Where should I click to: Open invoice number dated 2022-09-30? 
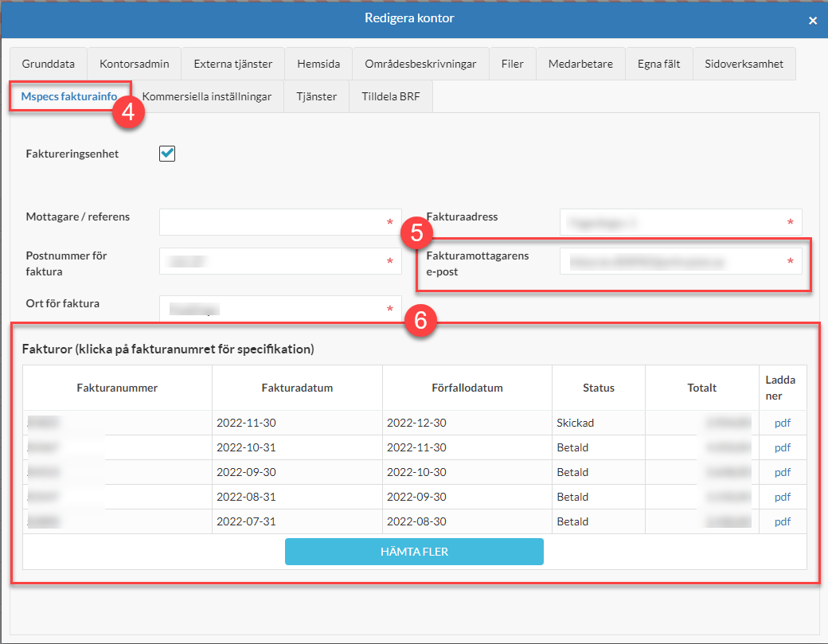pyautogui.click(x=43, y=472)
